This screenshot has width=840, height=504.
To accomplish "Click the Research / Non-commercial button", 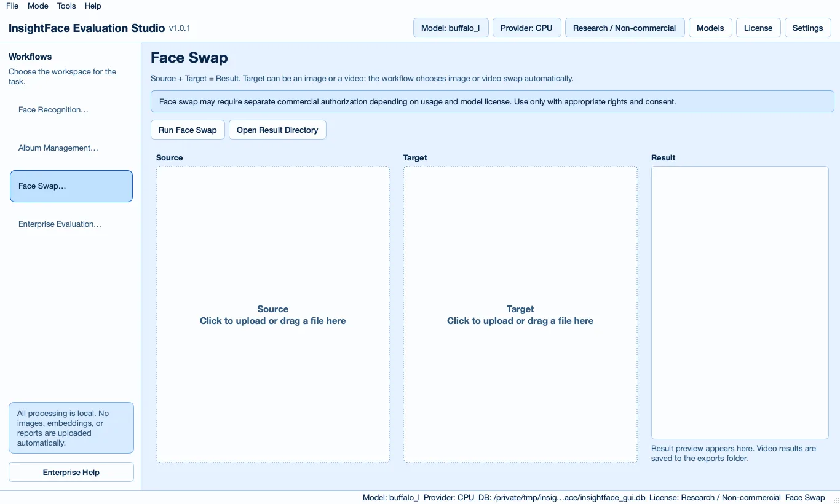I will click(x=624, y=28).
